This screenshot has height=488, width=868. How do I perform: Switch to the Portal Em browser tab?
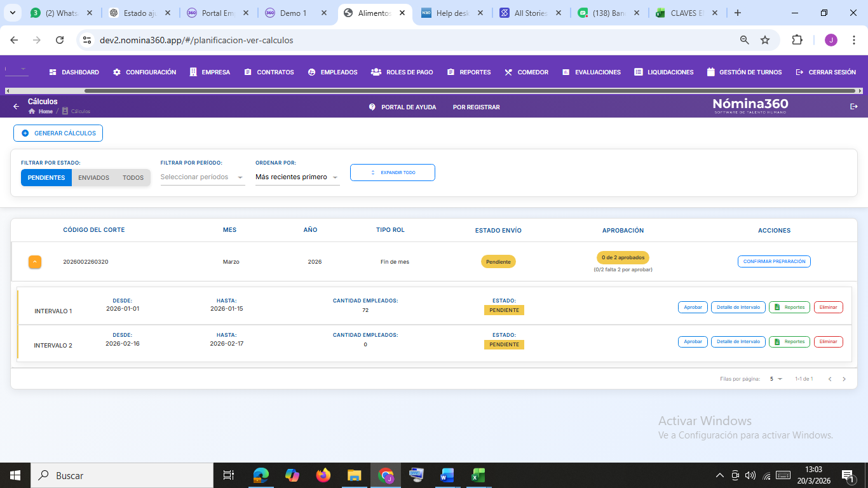coord(218,13)
